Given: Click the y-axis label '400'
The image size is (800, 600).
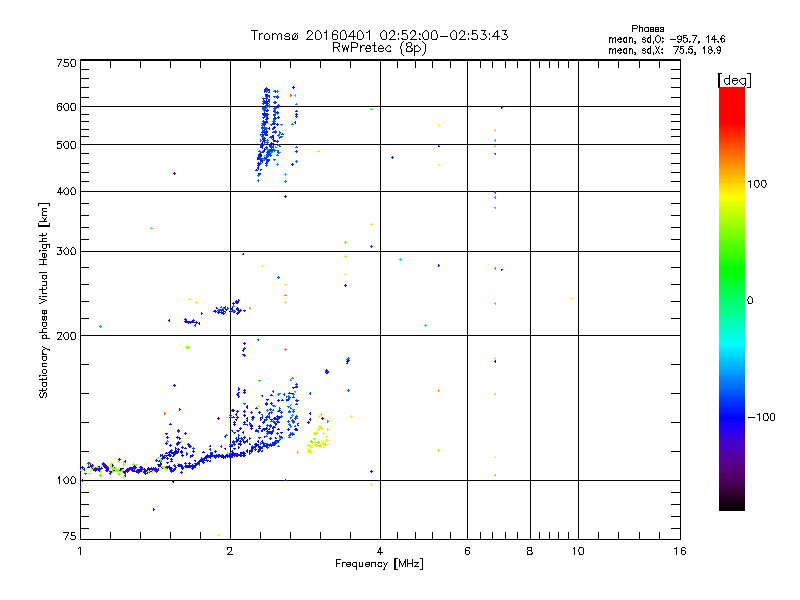Looking at the screenshot, I should (x=66, y=191).
